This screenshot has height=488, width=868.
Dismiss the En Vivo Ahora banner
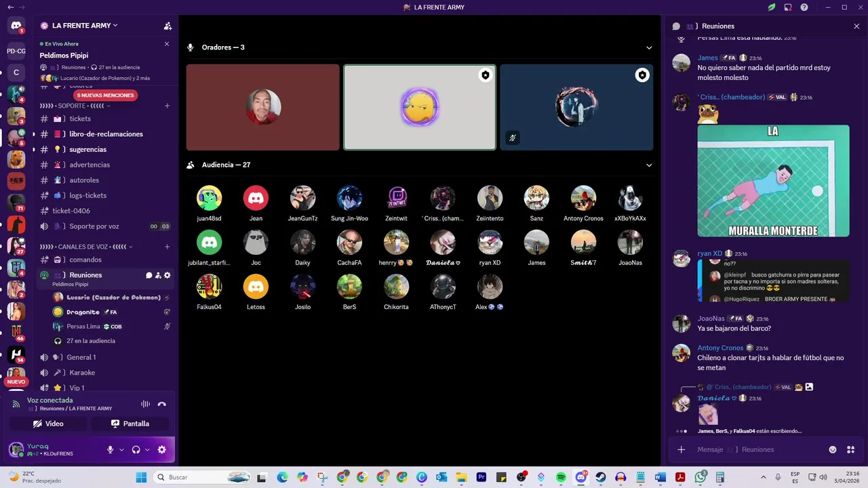coord(167,44)
